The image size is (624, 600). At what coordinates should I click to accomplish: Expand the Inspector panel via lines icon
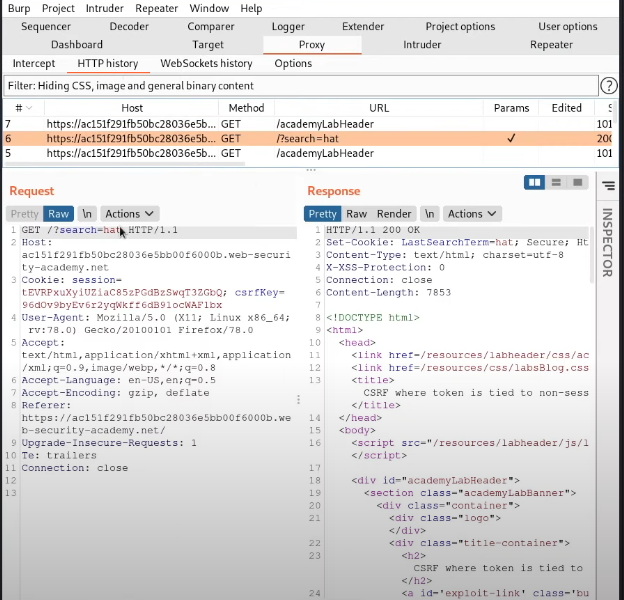click(608, 185)
